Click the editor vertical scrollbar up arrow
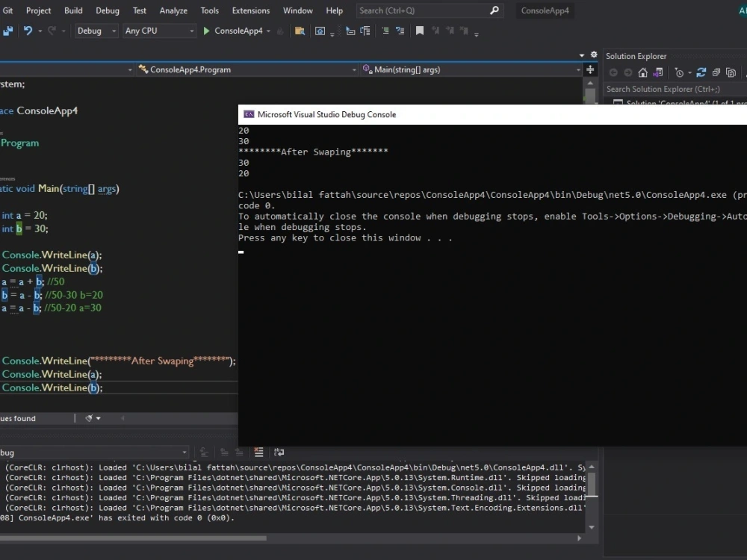Image resolution: width=747 pixels, height=560 pixels. click(590, 84)
